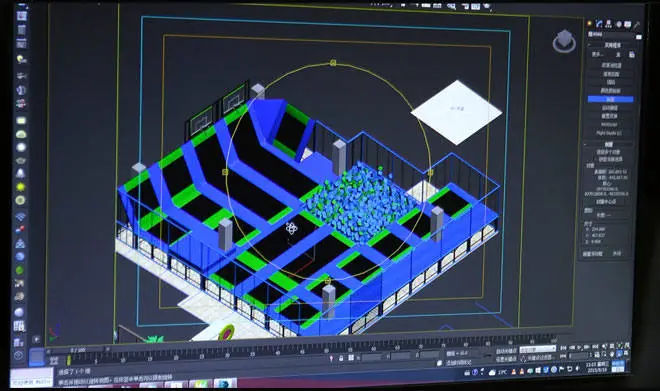Screen dimensions: 660x391
Task: Toggle the selection lock padlock icon
Action: pos(341,358)
